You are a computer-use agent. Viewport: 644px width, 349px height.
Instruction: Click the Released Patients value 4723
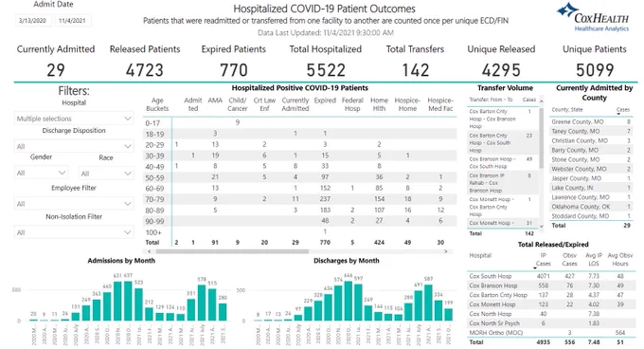point(145,70)
